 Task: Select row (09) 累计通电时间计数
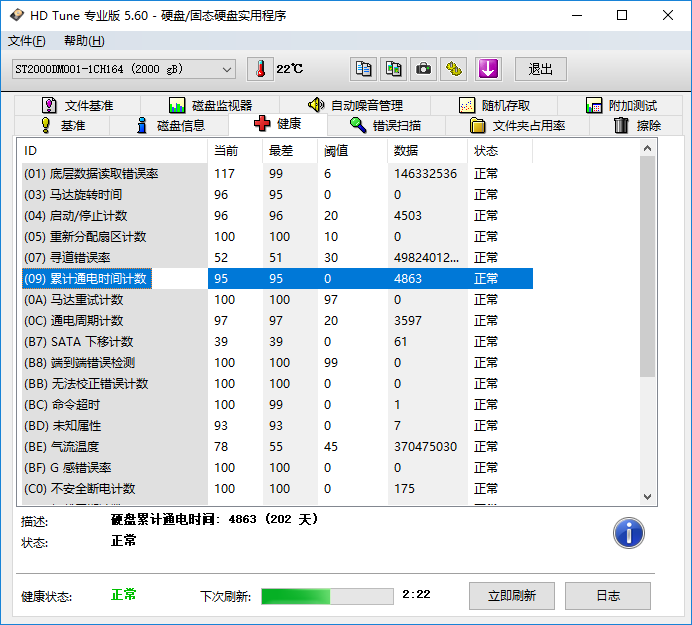click(x=278, y=279)
